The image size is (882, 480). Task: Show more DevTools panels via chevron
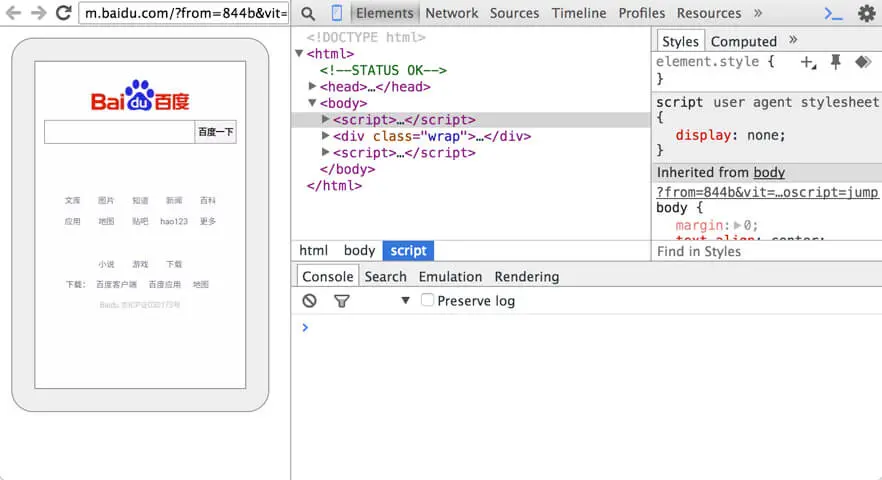[758, 13]
